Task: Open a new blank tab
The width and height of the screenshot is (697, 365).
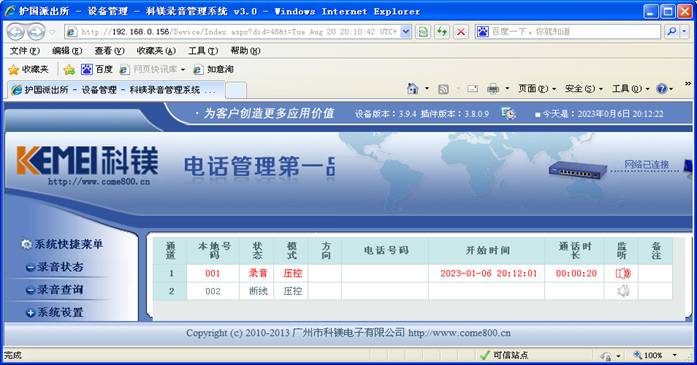Action: pos(236,90)
